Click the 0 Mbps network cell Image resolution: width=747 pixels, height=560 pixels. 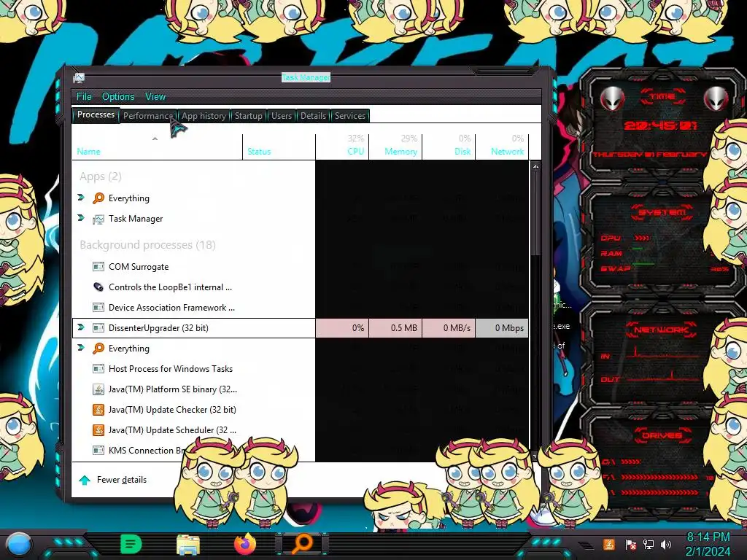502,328
